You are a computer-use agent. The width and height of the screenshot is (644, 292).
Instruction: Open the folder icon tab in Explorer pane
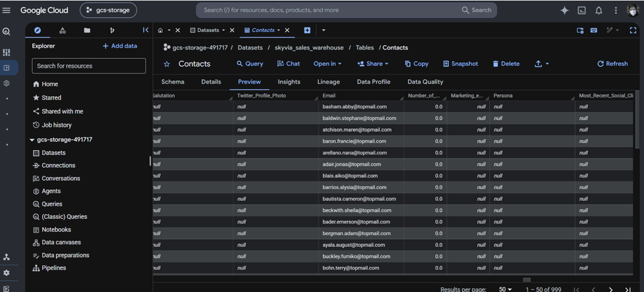(x=87, y=30)
